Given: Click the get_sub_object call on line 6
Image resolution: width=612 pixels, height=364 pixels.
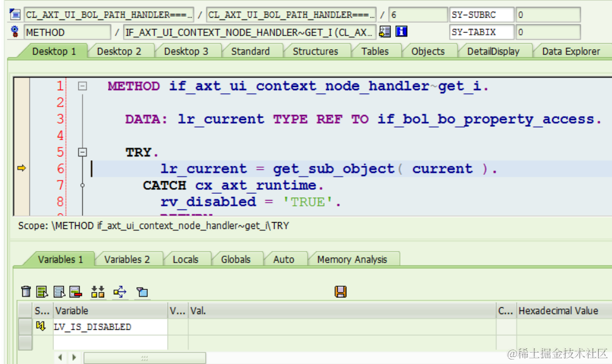Looking at the screenshot, I should tap(333, 168).
